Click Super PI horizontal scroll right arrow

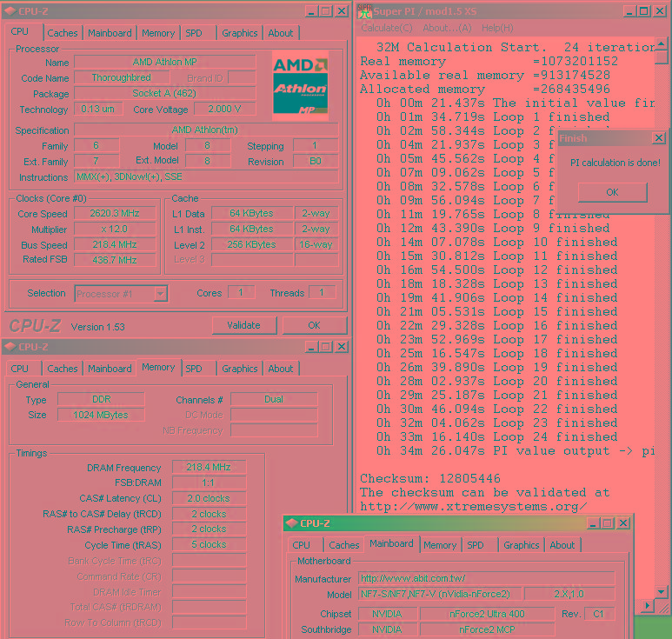[x=648, y=606]
